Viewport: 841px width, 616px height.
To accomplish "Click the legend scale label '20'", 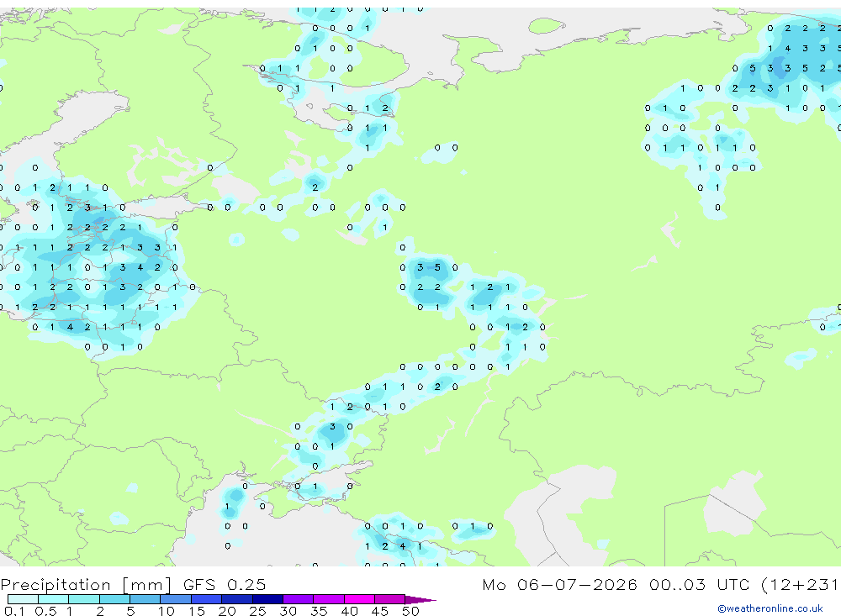I will pyautogui.click(x=227, y=611).
